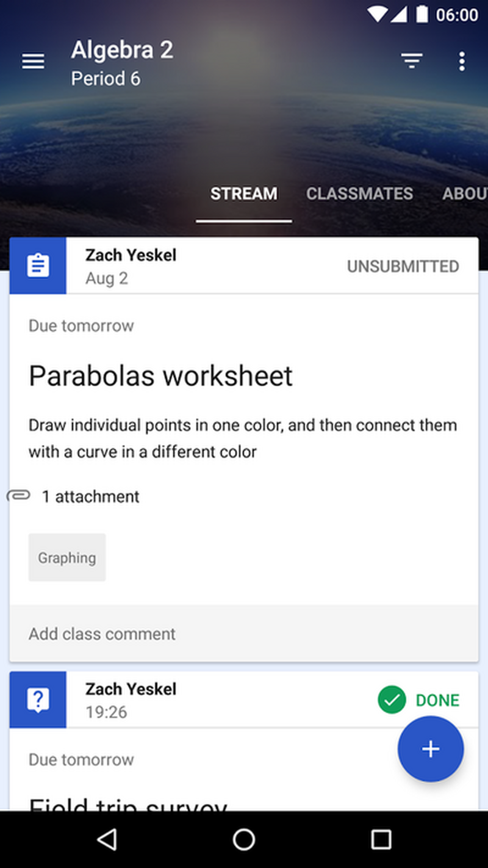Open the three-dot overflow menu
The height and width of the screenshot is (868, 488).
462,61
